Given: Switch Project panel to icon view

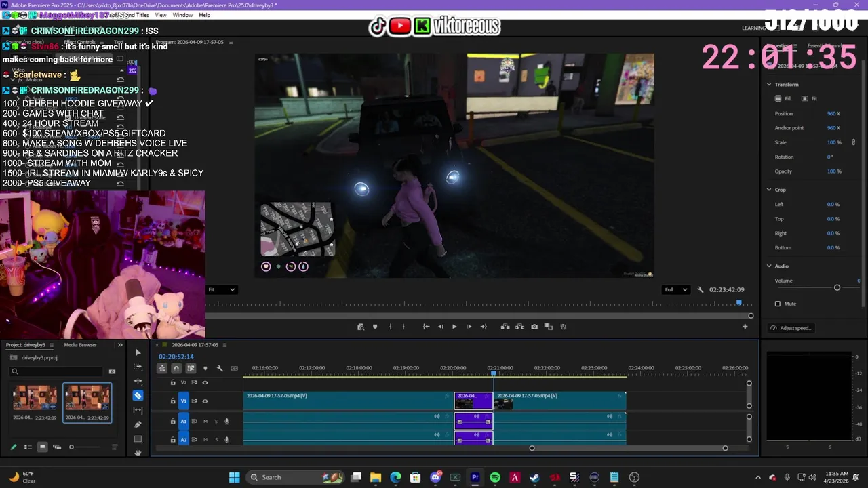Looking at the screenshot, I should [42, 447].
